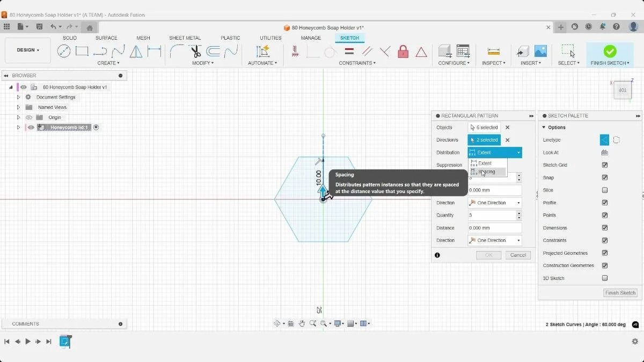Click the Measure ruler icon
644x362 pixels.
[494, 51]
